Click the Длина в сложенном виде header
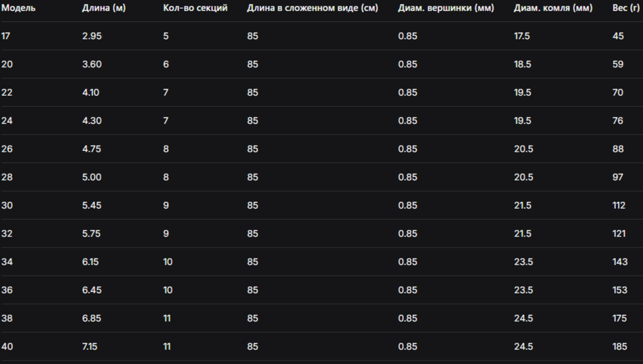 312,8
